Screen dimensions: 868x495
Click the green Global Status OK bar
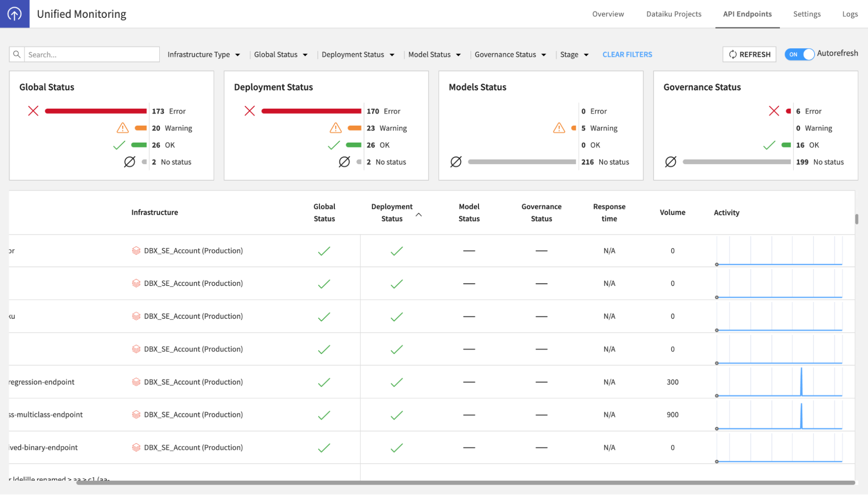139,145
